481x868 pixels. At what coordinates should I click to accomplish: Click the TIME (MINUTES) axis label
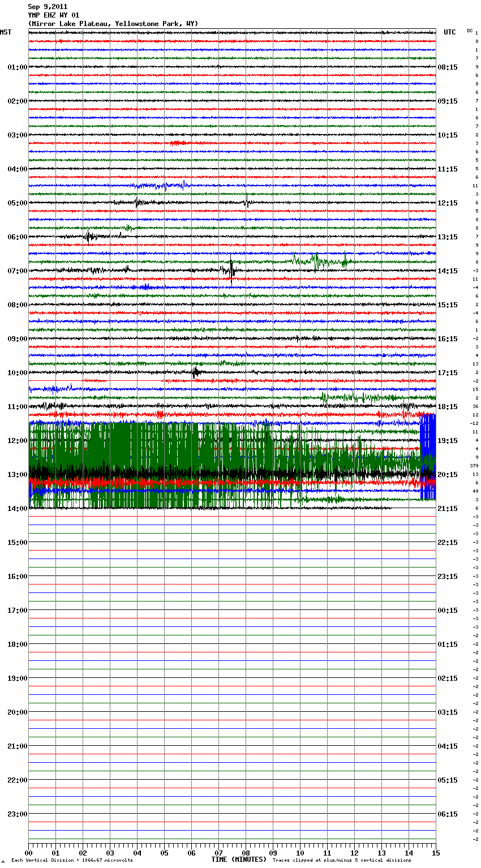click(239, 860)
